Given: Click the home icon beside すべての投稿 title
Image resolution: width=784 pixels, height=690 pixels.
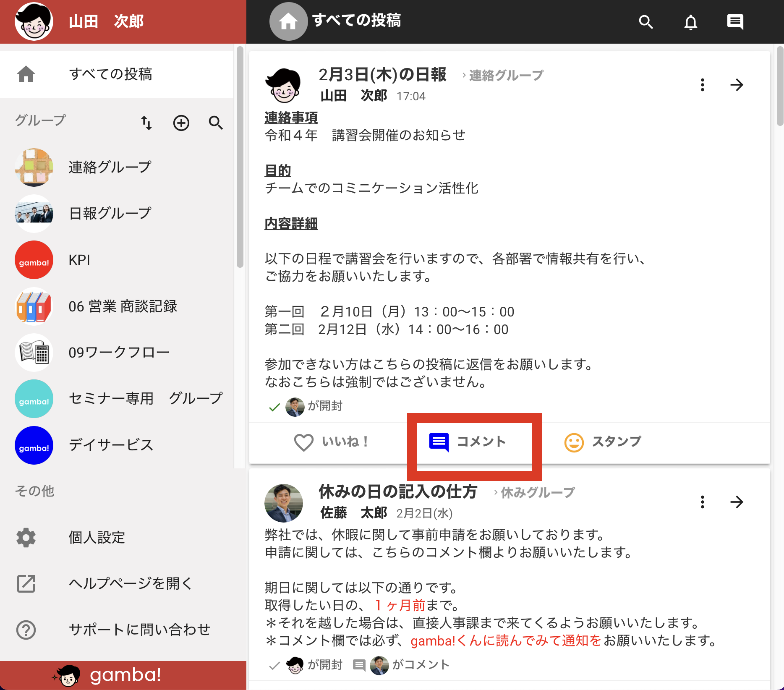Looking at the screenshot, I should pyautogui.click(x=288, y=21).
